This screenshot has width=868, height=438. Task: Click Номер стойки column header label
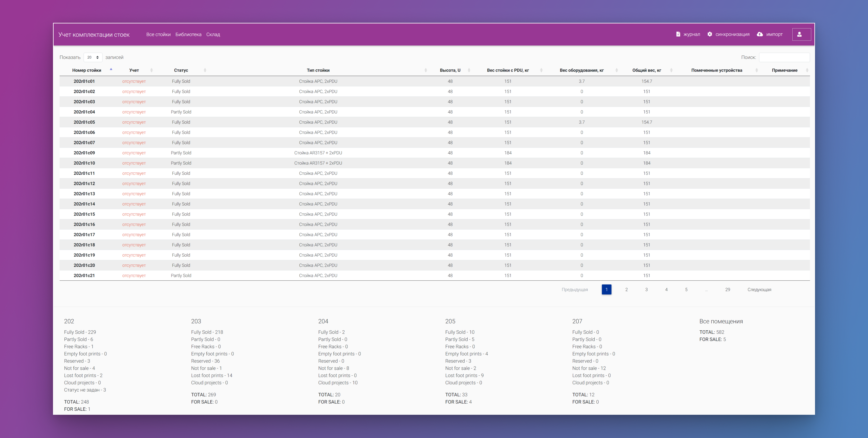coord(87,70)
